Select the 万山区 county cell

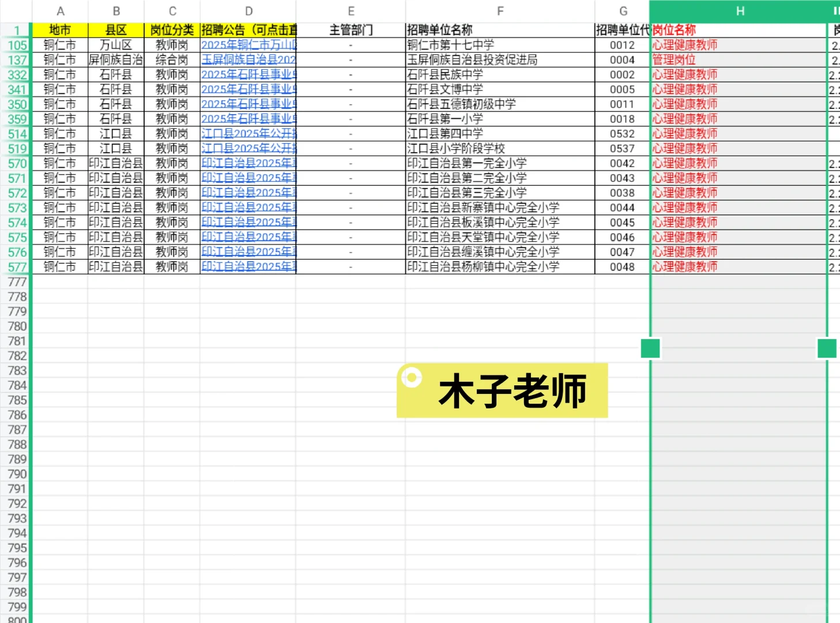[116, 45]
